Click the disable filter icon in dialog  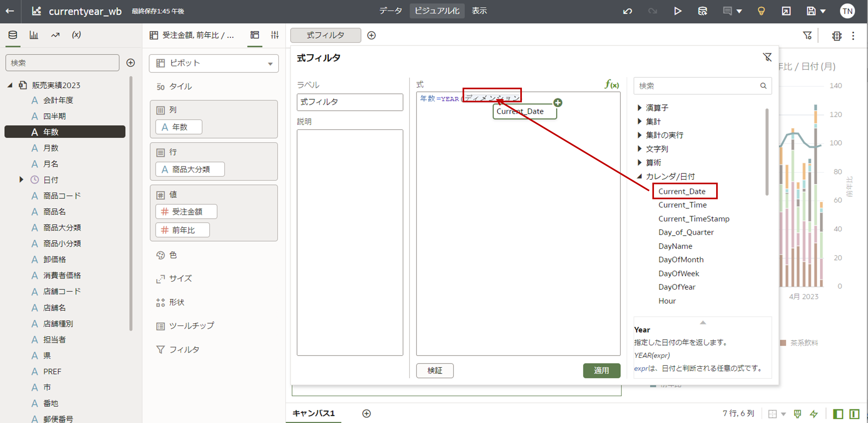(x=767, y=57)
